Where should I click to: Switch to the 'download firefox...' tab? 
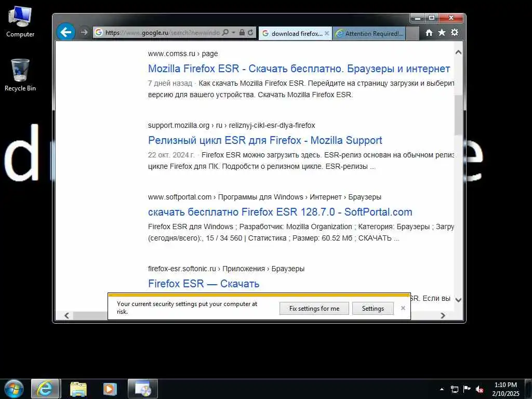[x=295, y=34]
